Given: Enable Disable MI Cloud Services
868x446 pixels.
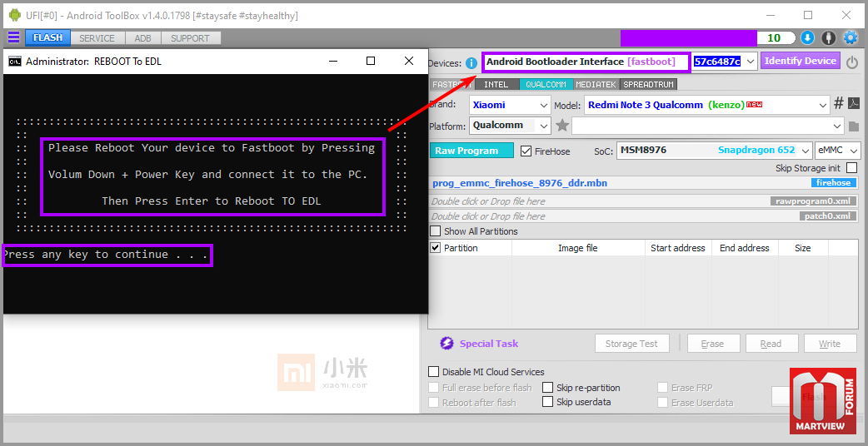Looking at the screenshot, I should [x=433, y=372].
